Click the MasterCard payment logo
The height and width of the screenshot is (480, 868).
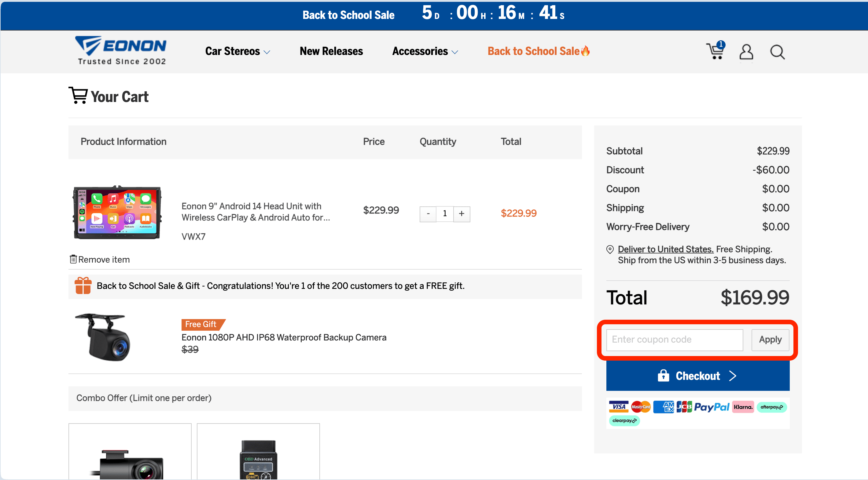click(x=641, y=407)
